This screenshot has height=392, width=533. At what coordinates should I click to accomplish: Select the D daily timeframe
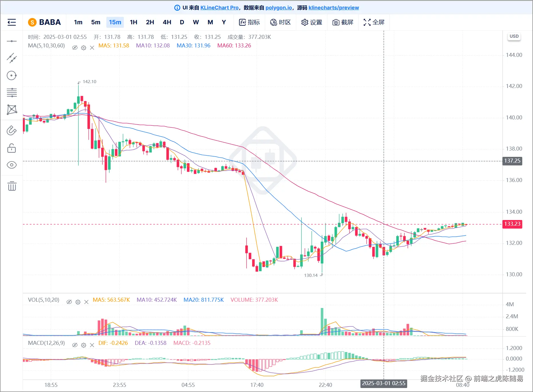tap(182, 22)
